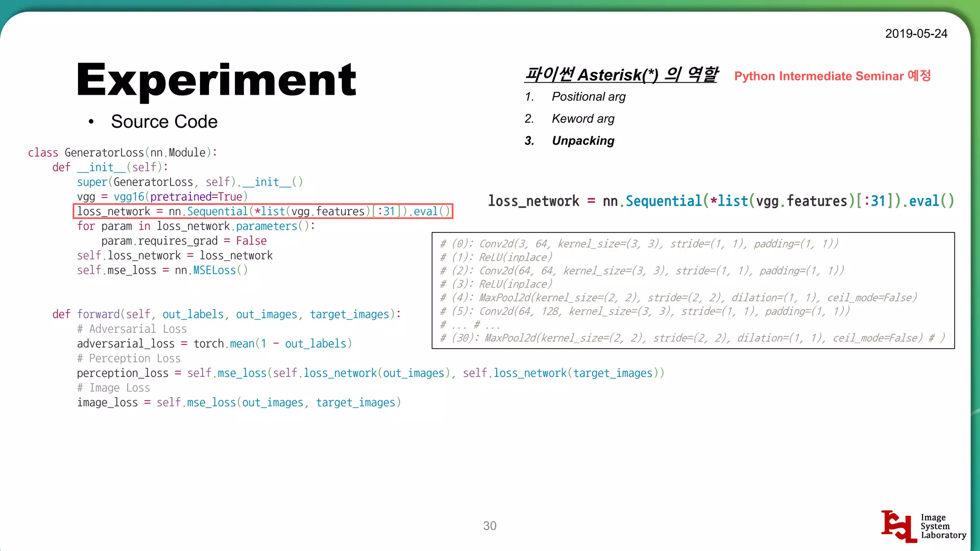Click the # Image Loss comment

[x=113, y=388]
